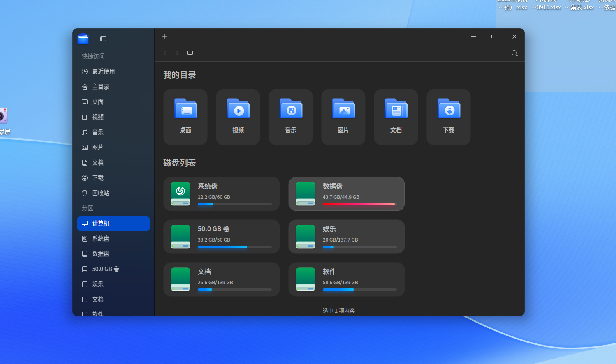Go to 主目录 in the sidebar

pyautogui.click(x=113, y=87)
